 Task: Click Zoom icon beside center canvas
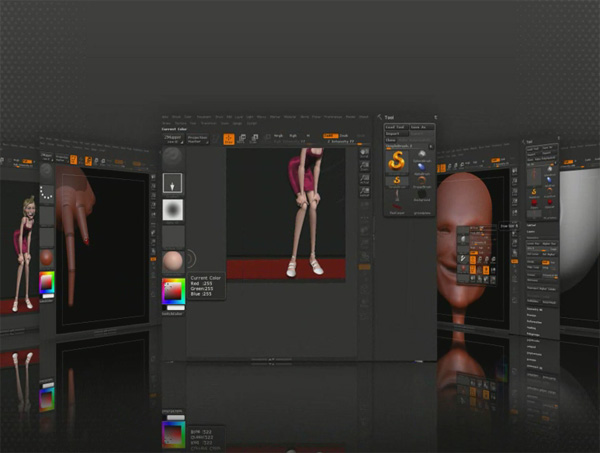click(364, 166)
